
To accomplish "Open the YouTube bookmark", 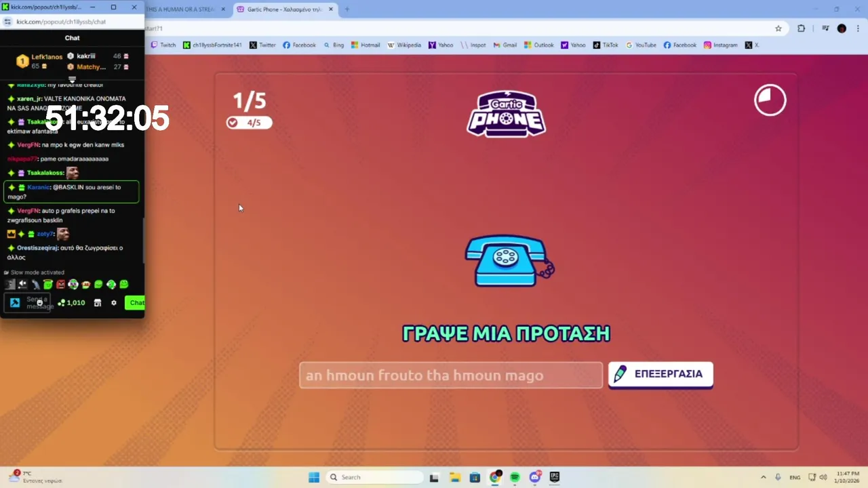I will click(641, 45).
